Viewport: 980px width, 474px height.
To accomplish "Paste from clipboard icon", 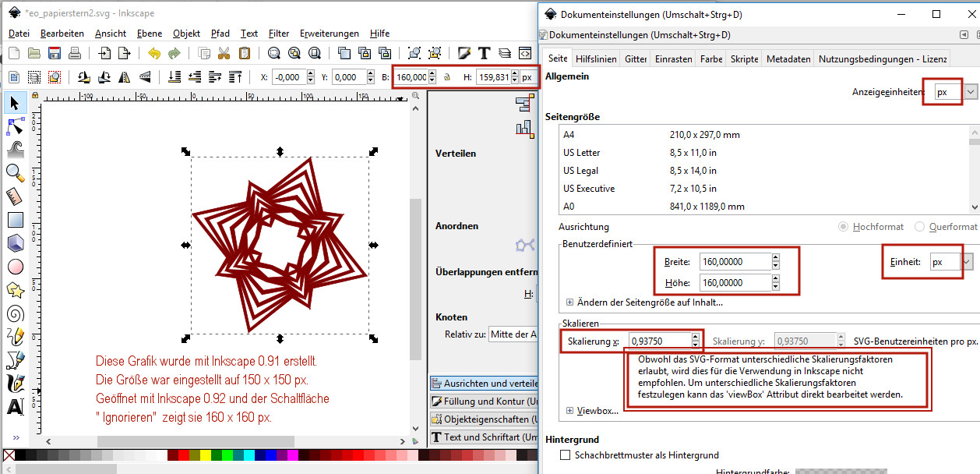I will coord(245,53).
